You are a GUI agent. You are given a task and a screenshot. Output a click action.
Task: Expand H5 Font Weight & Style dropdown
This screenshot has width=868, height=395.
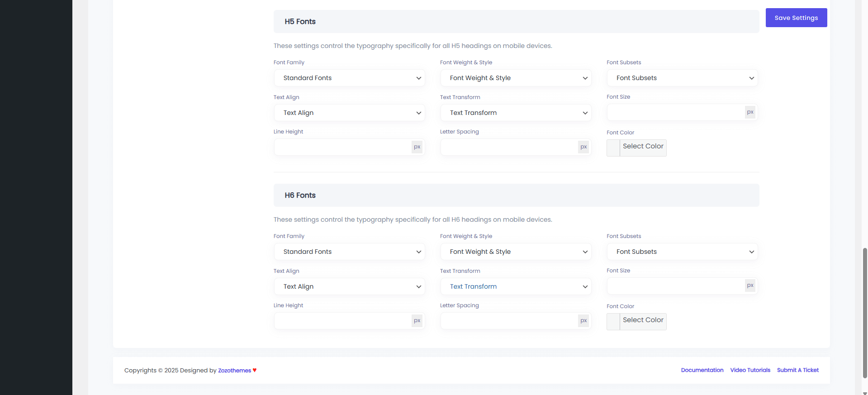click(516, 78)
